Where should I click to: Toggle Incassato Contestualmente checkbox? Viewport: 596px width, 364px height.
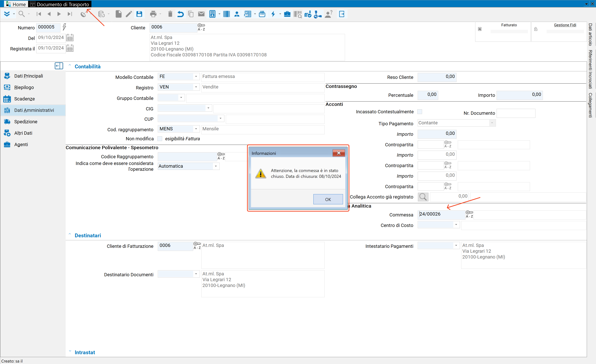pos(420,112)
